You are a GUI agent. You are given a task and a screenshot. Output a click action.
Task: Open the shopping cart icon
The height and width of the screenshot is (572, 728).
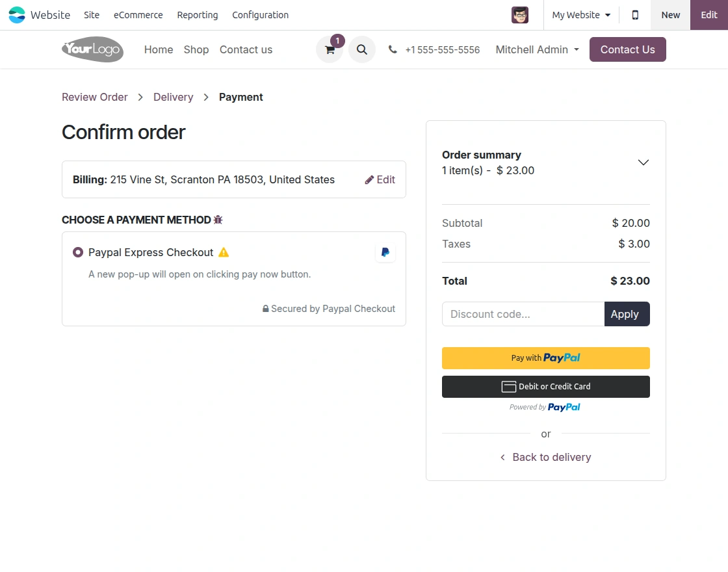pos(330,49)
